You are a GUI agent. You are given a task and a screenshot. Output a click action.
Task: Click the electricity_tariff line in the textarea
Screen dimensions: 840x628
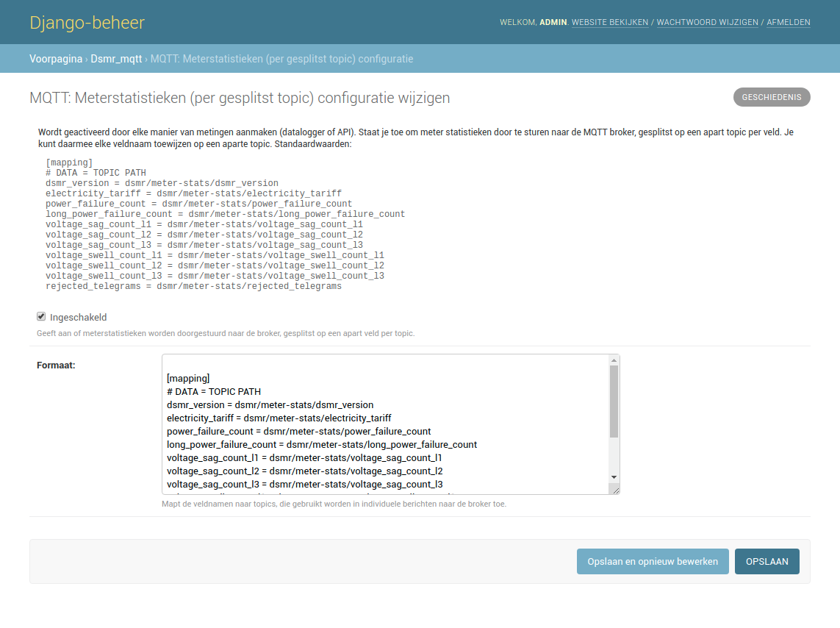(279, 418)
